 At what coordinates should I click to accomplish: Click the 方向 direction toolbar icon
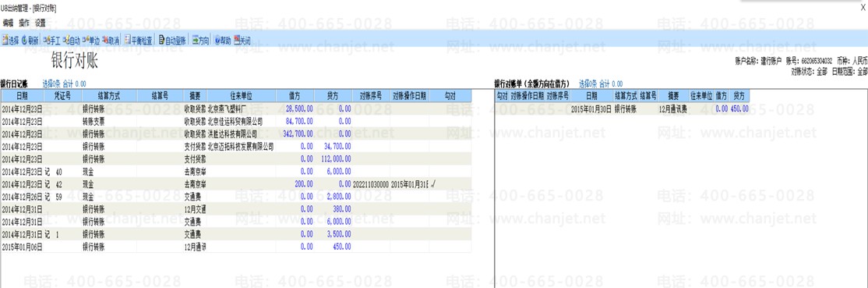point(201,41)
